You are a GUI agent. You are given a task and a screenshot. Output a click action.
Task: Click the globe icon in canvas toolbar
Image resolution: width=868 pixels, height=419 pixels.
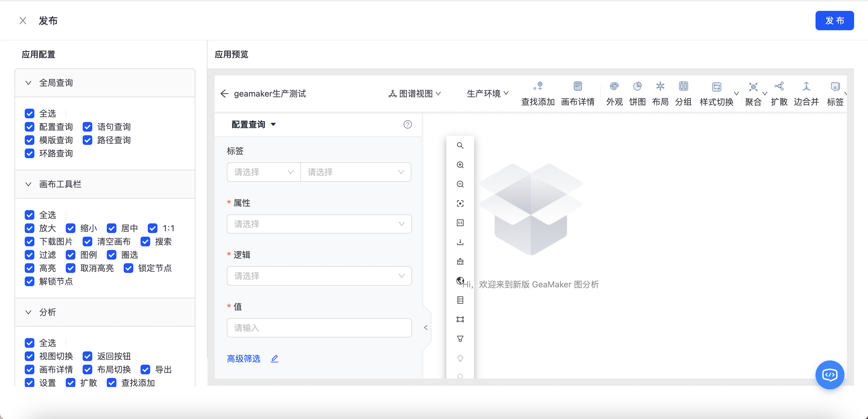click(x=460, y=281)
